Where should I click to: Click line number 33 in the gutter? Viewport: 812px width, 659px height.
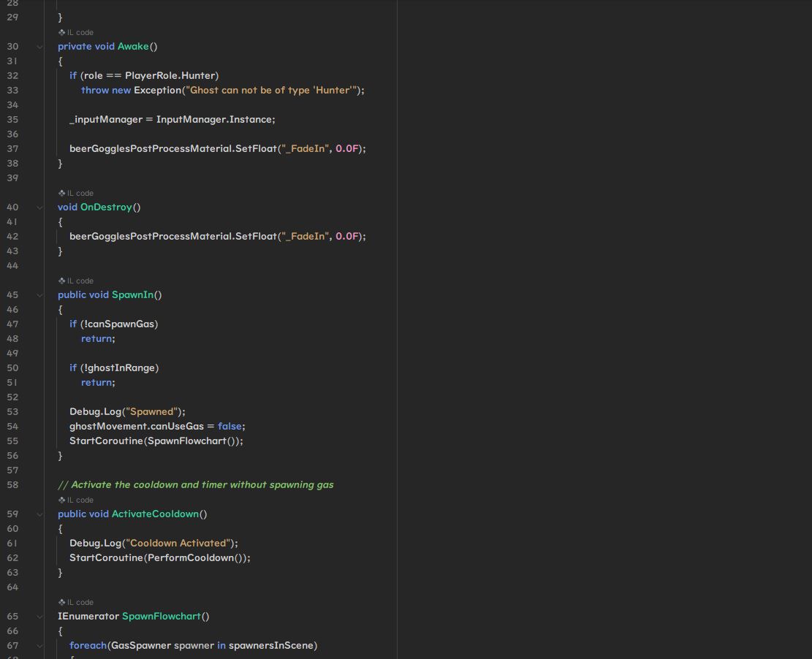pyautogui.click(x=12, y=90)
